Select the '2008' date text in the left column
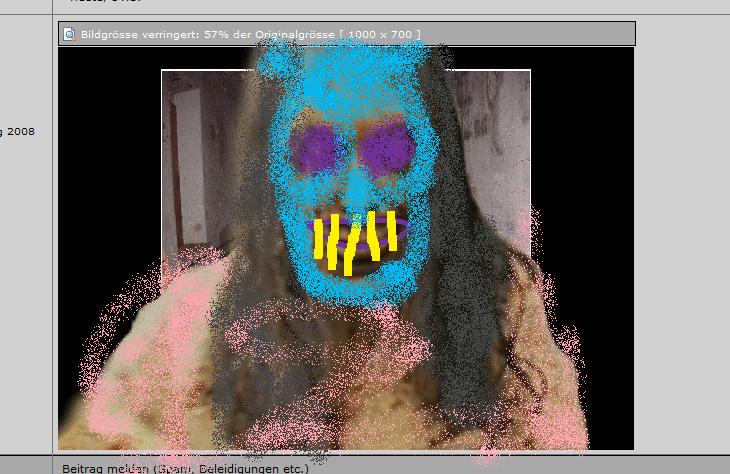This screenshot has height=474, width=730. pyautogui.click(x=21, y=131)
